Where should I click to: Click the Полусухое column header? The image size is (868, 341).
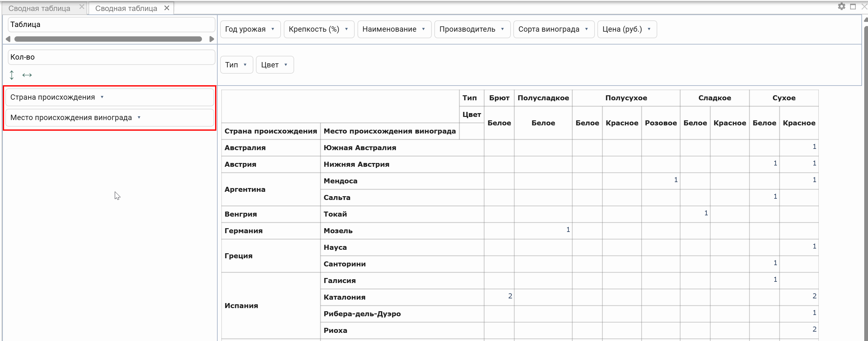click(x=626, y=98)
